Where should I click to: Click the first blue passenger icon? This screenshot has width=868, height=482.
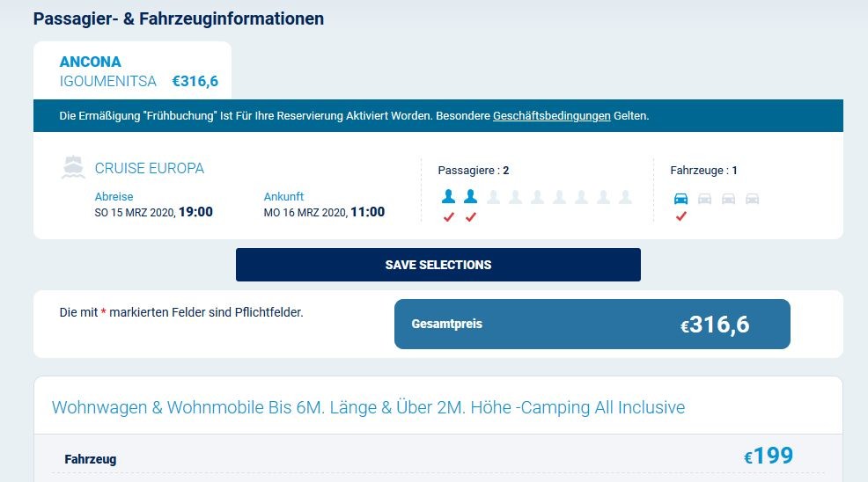448,196
